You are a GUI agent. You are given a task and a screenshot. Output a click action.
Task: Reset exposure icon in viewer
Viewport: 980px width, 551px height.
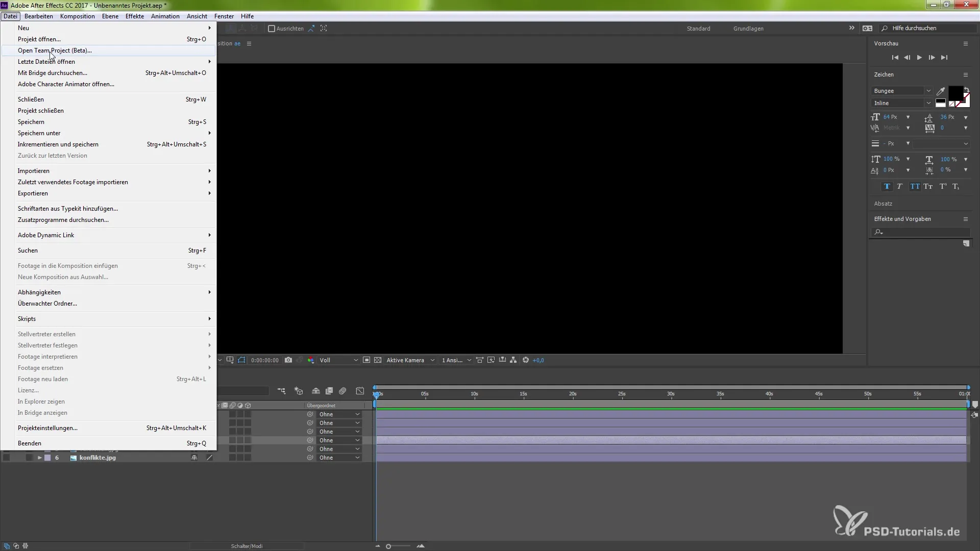pos(526,360)
